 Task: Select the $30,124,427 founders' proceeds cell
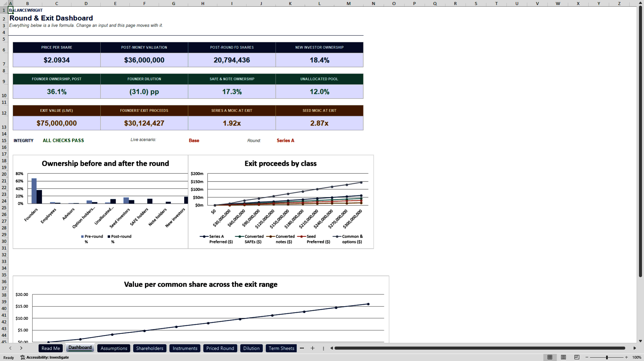coord(144,123)
